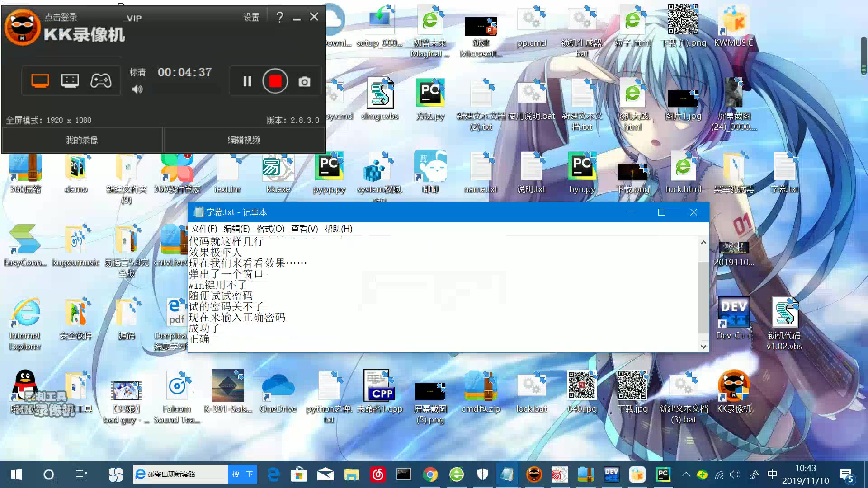This screenshot has height=488, width=868.
Task: Select the 方法.py desktop icon
Action: click(430, 100)
